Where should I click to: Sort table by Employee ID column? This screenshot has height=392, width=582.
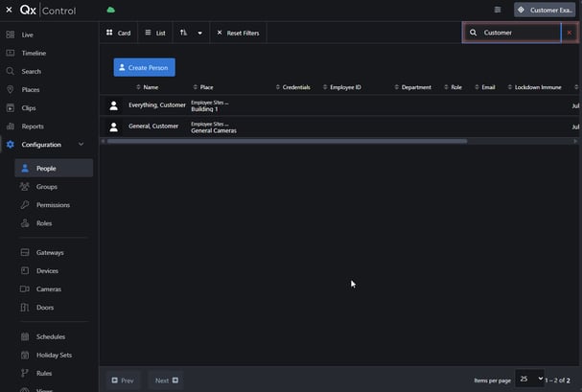[x=342, y=87]
